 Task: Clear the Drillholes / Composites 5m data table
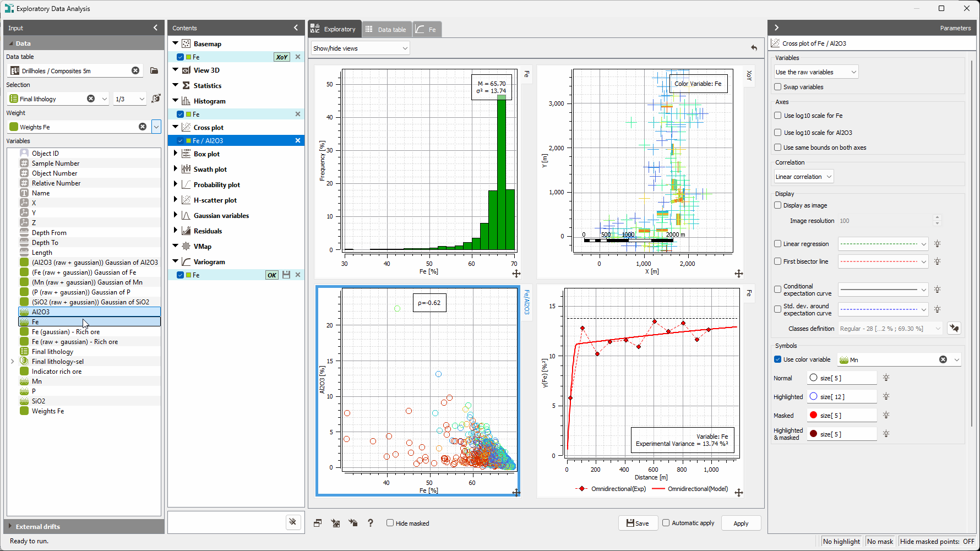tap(135, 70)
